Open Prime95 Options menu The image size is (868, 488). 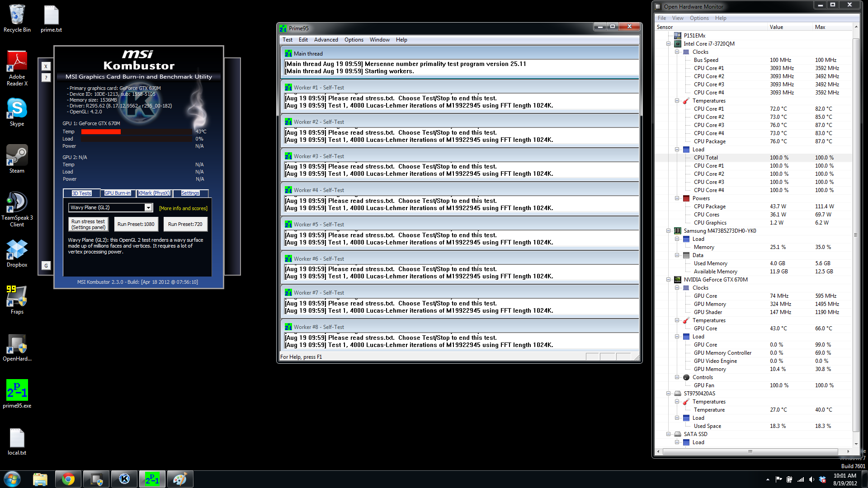click(354, 40)
